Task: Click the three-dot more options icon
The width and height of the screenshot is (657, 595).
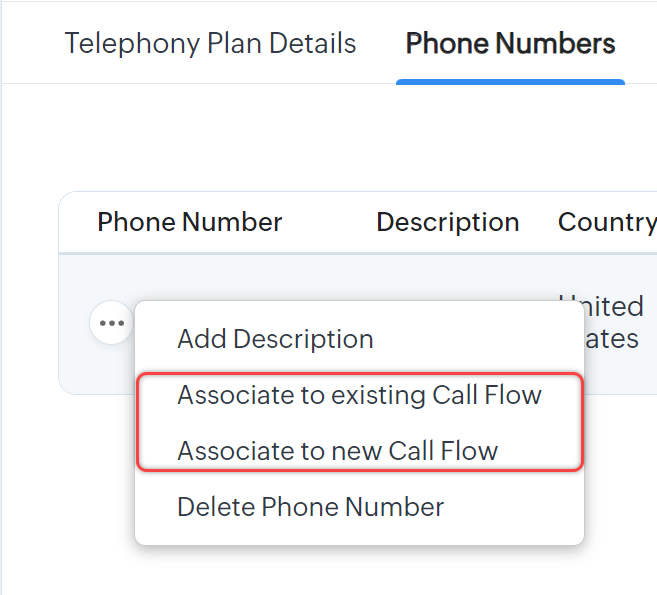Action: coord(111,323)
